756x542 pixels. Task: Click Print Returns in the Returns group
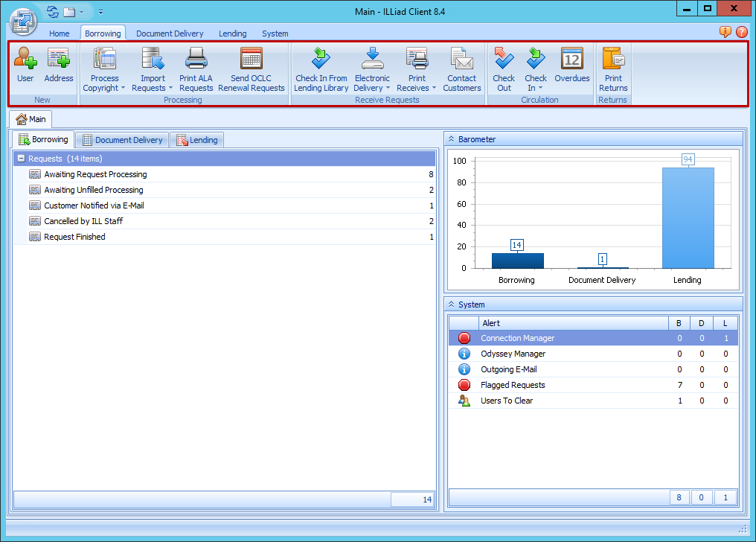click(613, 67)
